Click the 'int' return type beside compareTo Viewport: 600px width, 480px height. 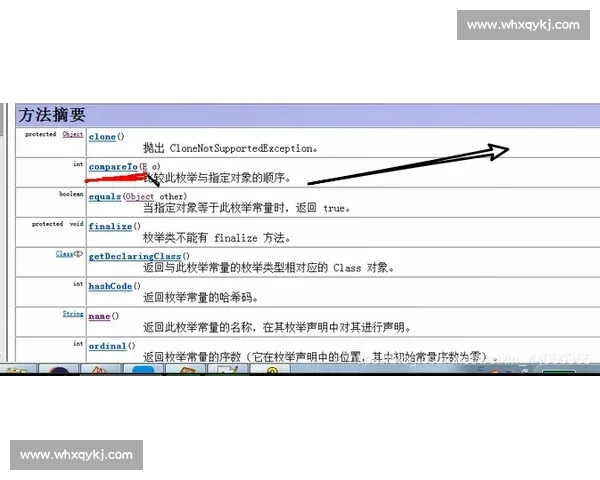pyautogui.click(x=78, y=164)
